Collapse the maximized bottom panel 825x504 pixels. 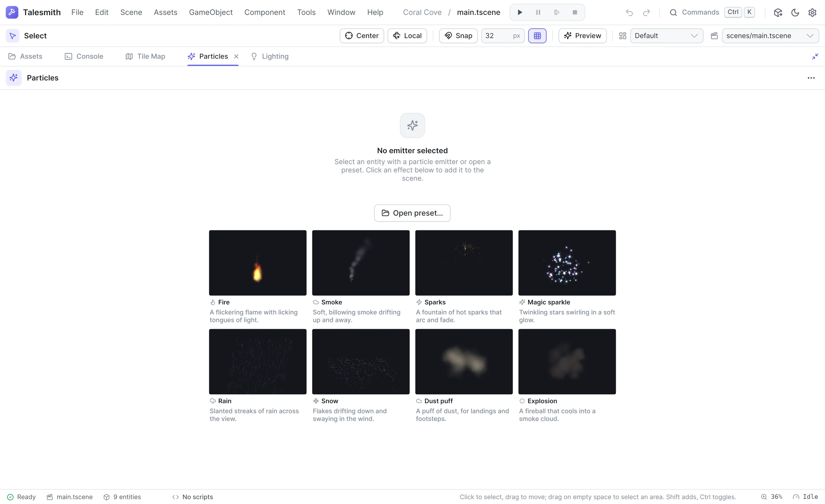pyautogui.click(x=815, y=56)
